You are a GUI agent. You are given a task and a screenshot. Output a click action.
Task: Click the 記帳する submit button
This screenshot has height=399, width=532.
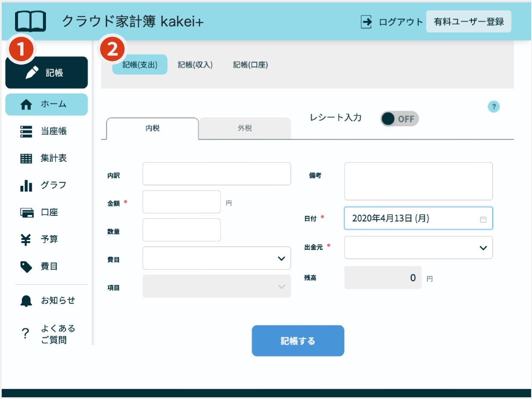coord(298,341)
